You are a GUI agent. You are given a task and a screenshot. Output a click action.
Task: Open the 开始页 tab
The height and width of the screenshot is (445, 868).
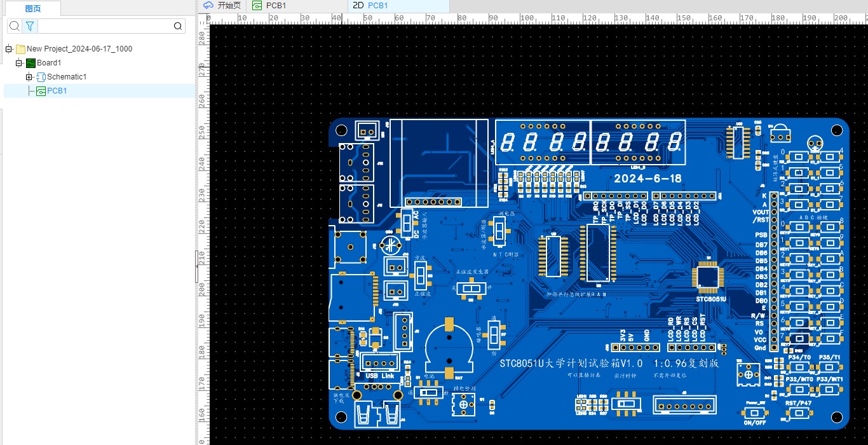tap(222, 6)
